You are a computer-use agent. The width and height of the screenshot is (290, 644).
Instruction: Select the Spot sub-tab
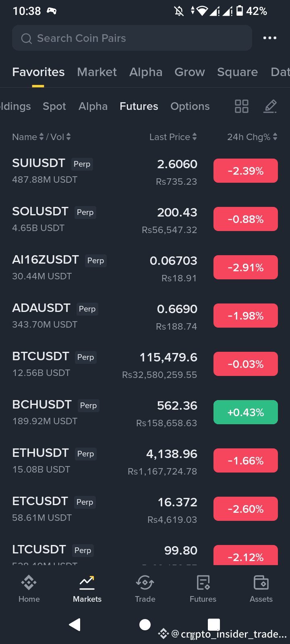click(54, 106)
